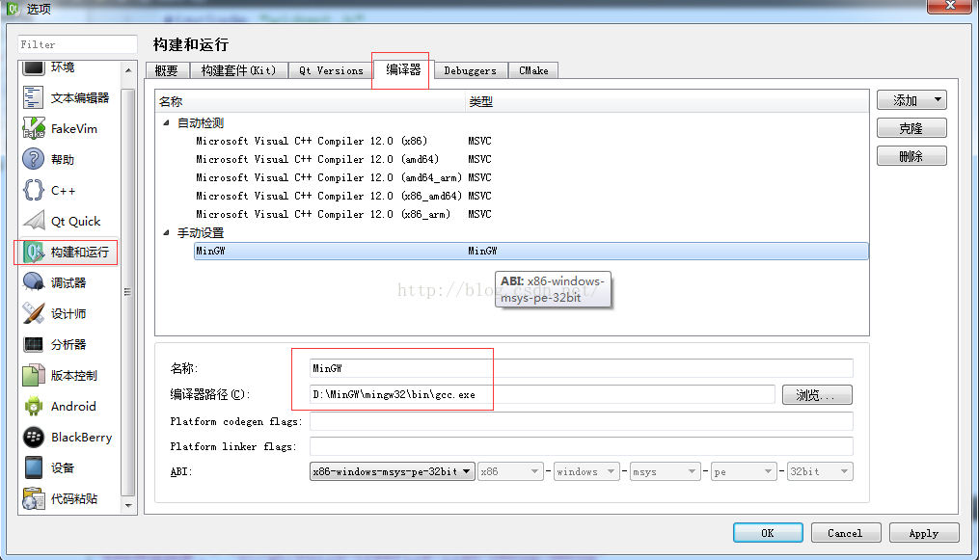Open the 设备 devices icon

(x=33, y=467)
